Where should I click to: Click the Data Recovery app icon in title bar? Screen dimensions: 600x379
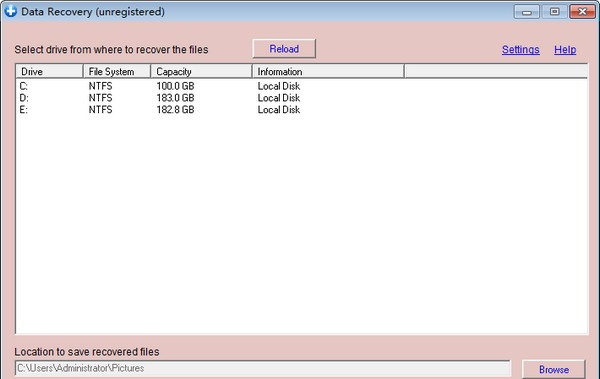[x=10, y=11]
